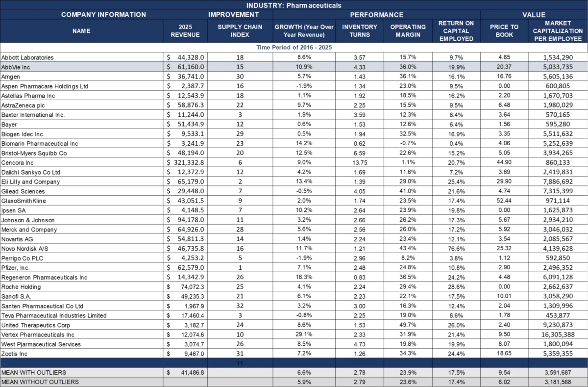Select AstraZeneca plc name cell
The width and height of the screenshot is (588, 387).
click(x=81, y=105)
